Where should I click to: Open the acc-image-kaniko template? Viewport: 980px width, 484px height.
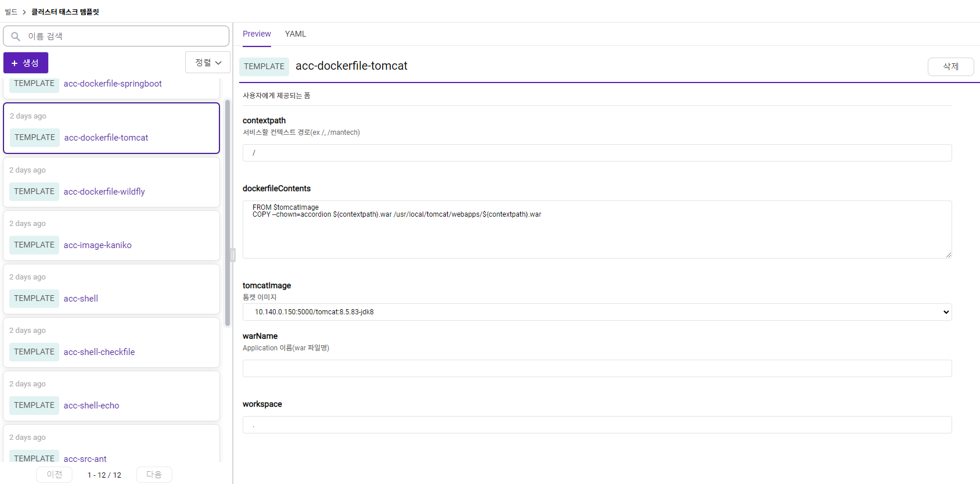[x=98, y=245]
